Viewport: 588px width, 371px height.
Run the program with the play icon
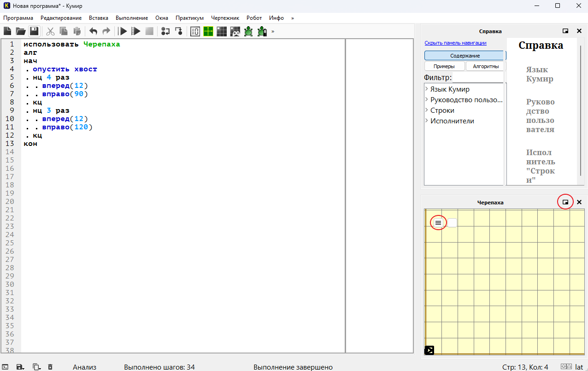[123, 31]
